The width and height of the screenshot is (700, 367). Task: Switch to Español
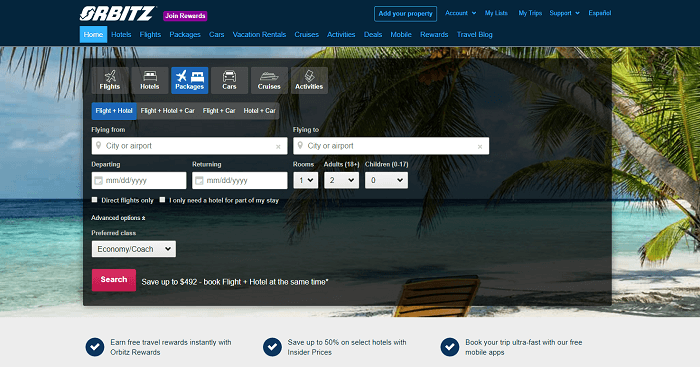(600, 13)
